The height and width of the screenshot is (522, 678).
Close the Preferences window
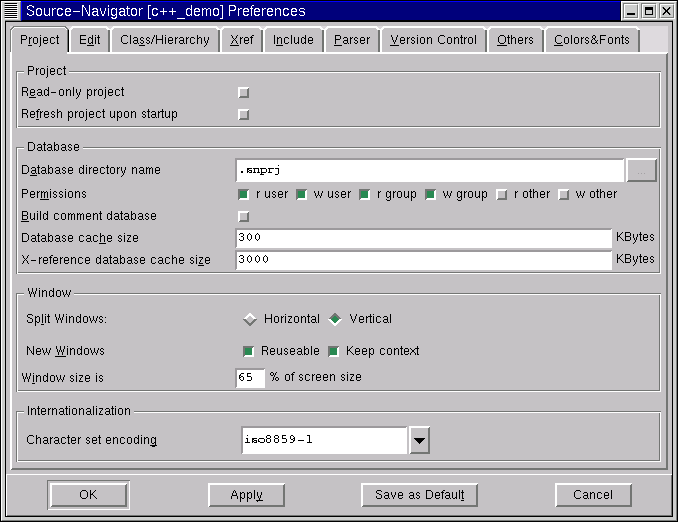[666, 11]
